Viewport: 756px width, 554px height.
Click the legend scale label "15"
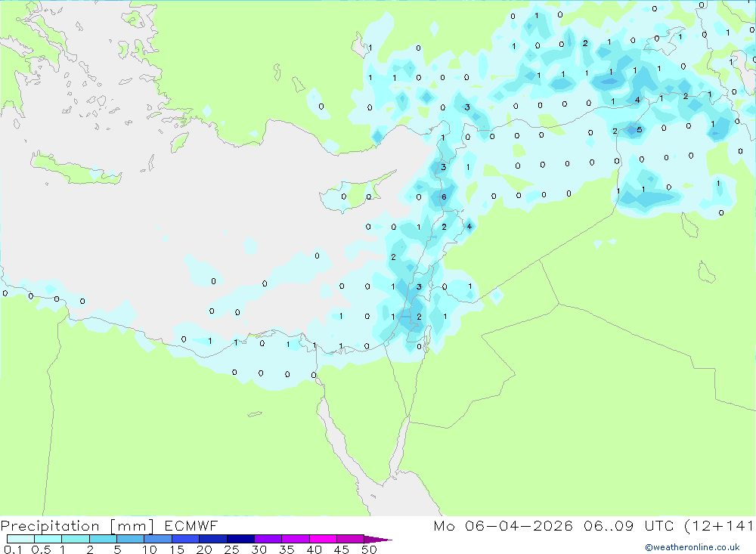pos(176,549)
